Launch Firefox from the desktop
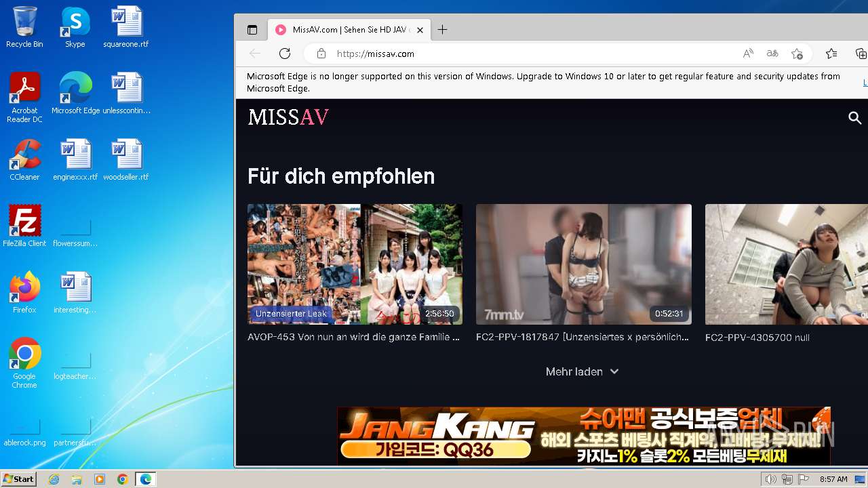The width and height of the screenshot is (868, 488). coord(24,293)
